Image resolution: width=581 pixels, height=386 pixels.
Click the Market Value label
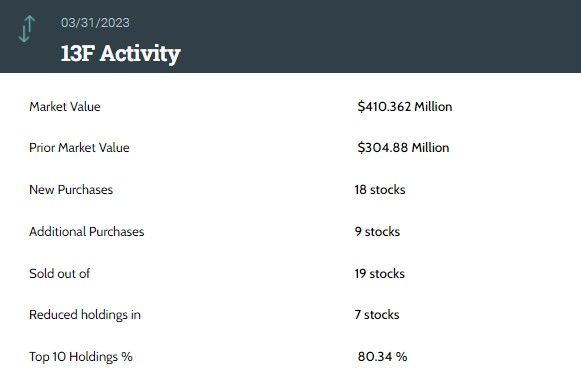click(65, 107)
